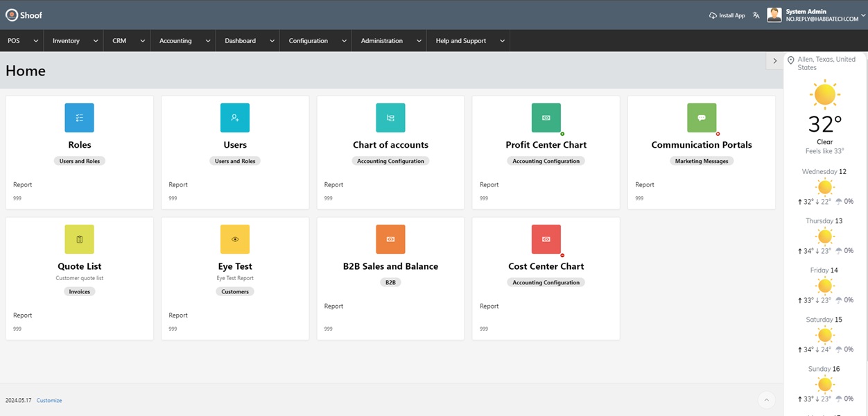
Task: Open the Help and Support menu
Action: [461, 41]
